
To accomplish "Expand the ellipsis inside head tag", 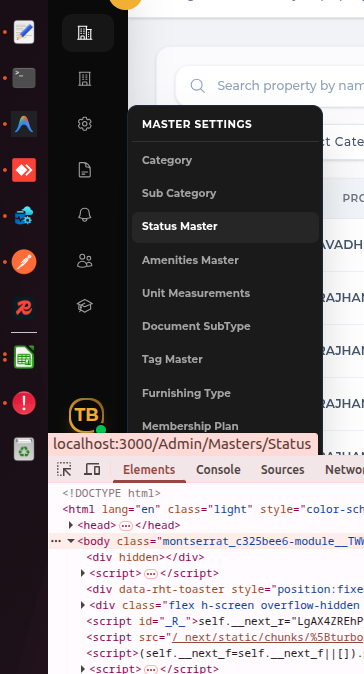I will [x=126, y=526].
